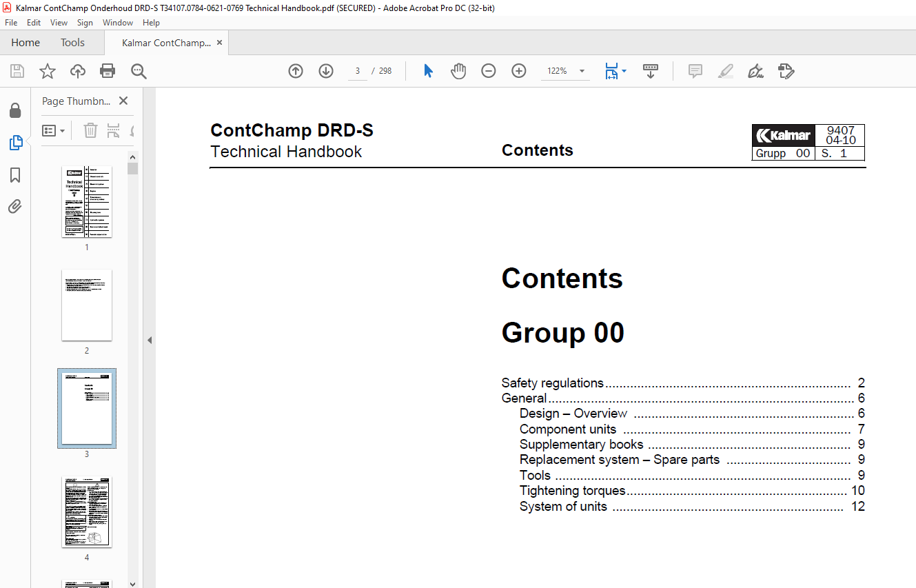Click thumbnail panel scrollbar up arrow
The height and width of the screenshot is (588, 916).
click(x=133, y=156)
